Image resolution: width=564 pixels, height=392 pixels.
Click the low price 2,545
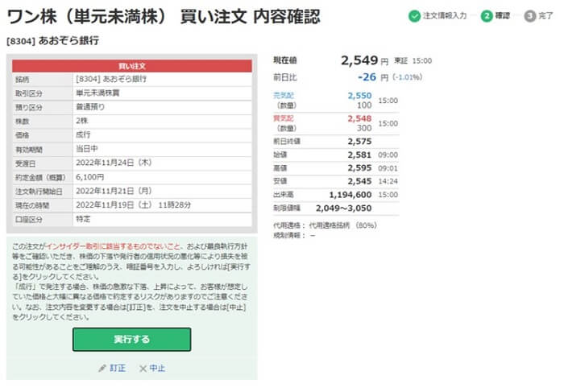coord(359,181)
